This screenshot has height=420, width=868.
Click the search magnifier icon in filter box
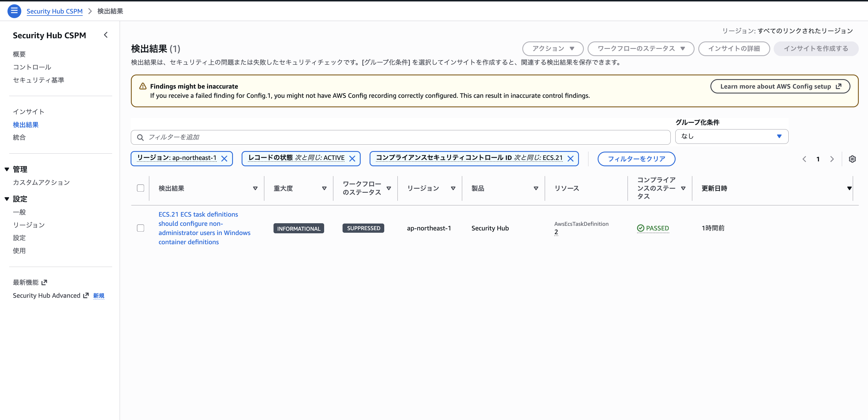(x=140, y=137)
